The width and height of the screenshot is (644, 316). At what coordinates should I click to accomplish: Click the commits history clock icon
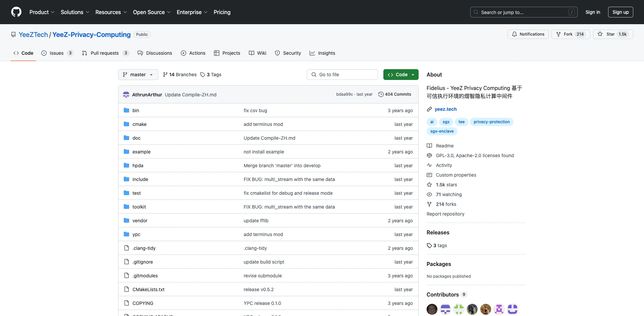pyautogui.click(x=381, y=94)
